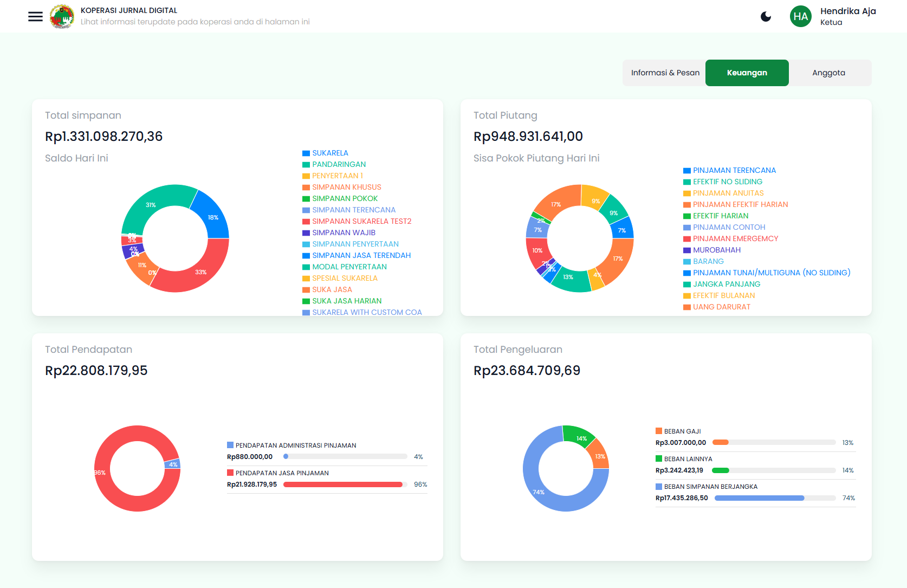
Task: Click the PENDAPATAN JASA PINJAMAN legend entry
Action: coord(282,473)
